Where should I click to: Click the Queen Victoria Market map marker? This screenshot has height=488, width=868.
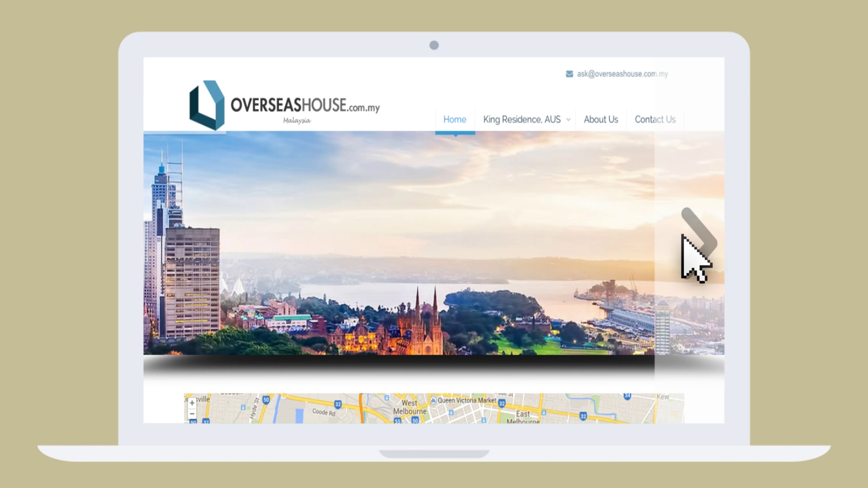433,400
